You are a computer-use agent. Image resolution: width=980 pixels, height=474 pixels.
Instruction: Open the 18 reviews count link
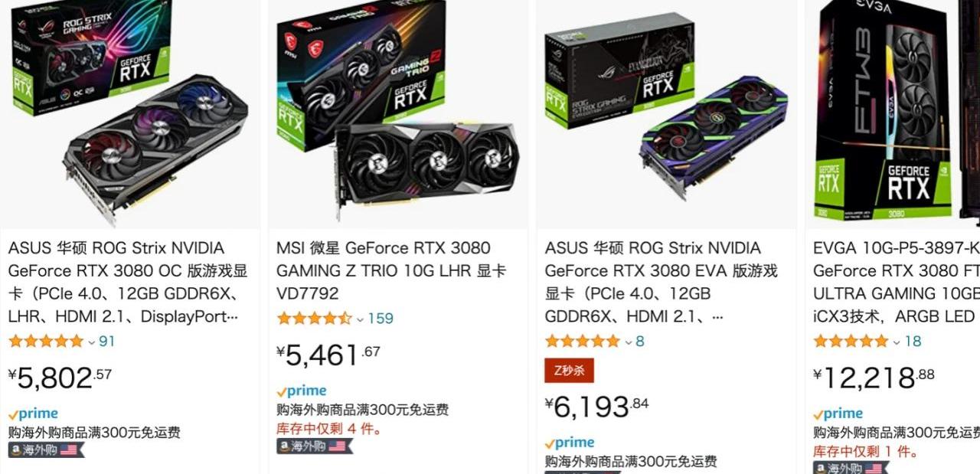click(913, 341)
